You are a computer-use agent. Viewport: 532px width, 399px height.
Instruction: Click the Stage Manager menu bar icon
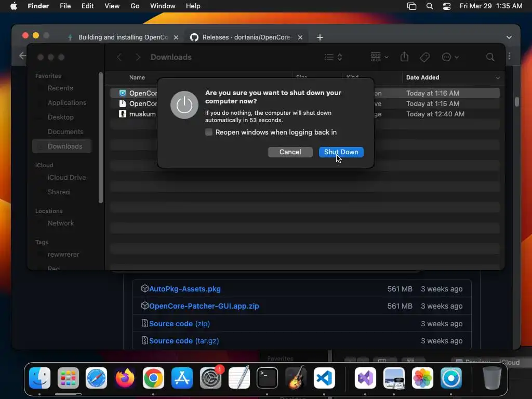(411, 6)
